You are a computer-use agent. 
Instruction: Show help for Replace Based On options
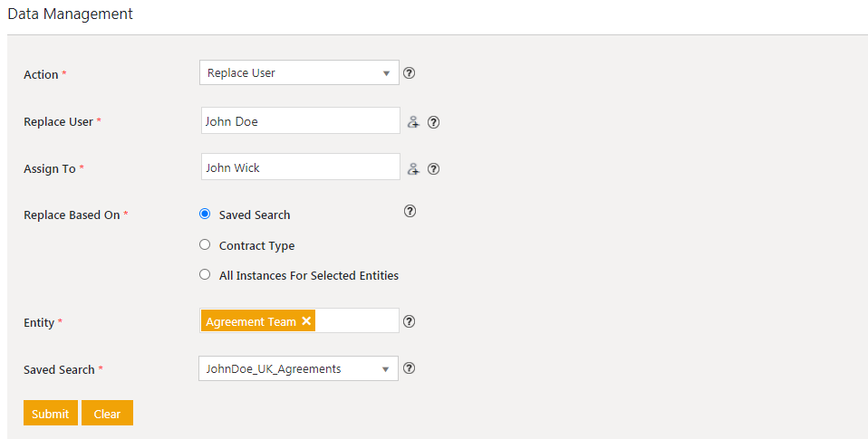(x=410, y=211)
